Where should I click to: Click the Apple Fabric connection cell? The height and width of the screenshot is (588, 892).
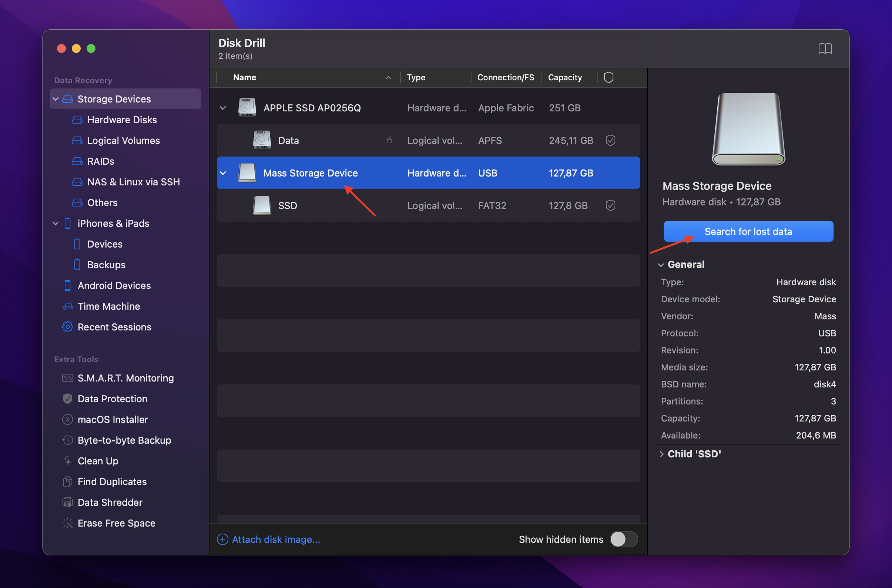[x=506, y=108]
